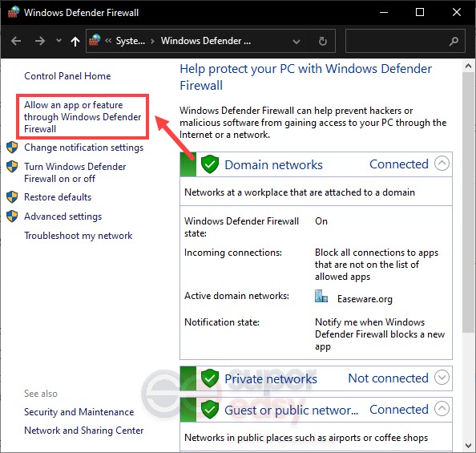Go up one level with the Up arrow

pos(75,41)
